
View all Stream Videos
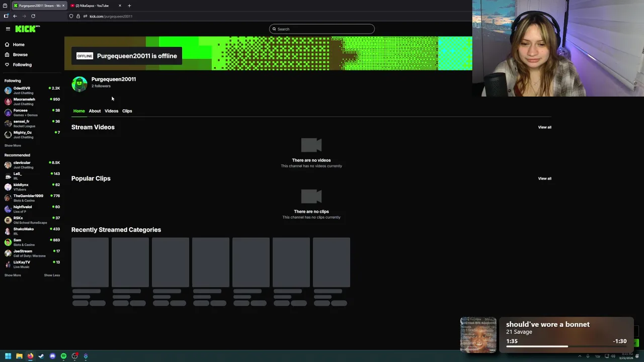point(544,127)
